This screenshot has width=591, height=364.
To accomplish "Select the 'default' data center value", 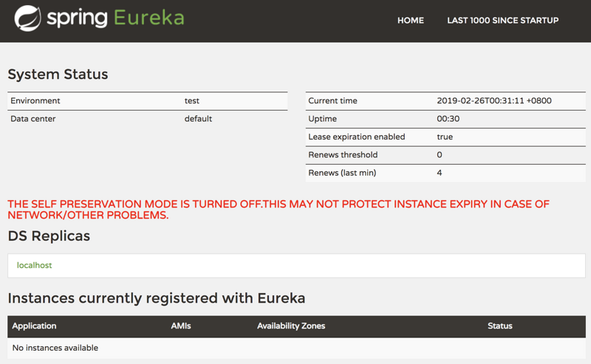I will 198,119.
